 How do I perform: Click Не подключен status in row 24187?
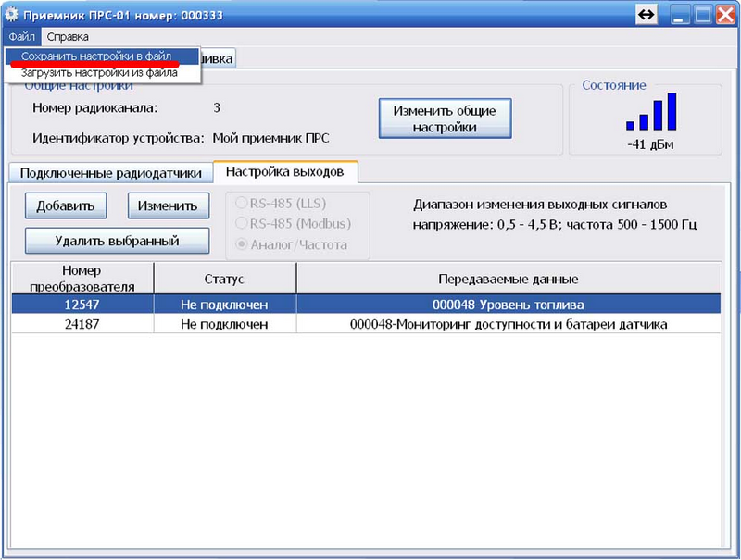[x=224, y=324]
